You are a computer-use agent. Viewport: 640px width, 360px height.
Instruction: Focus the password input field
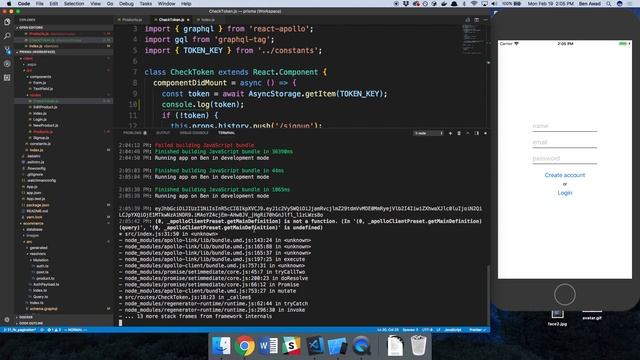click(564, 159)
